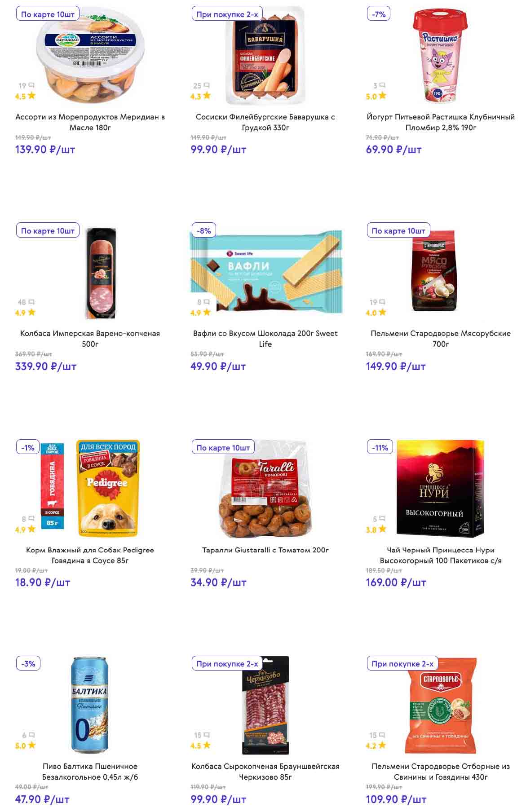
Task: Click the rating star on Йогурт Растишка
Action: [382, 96]
